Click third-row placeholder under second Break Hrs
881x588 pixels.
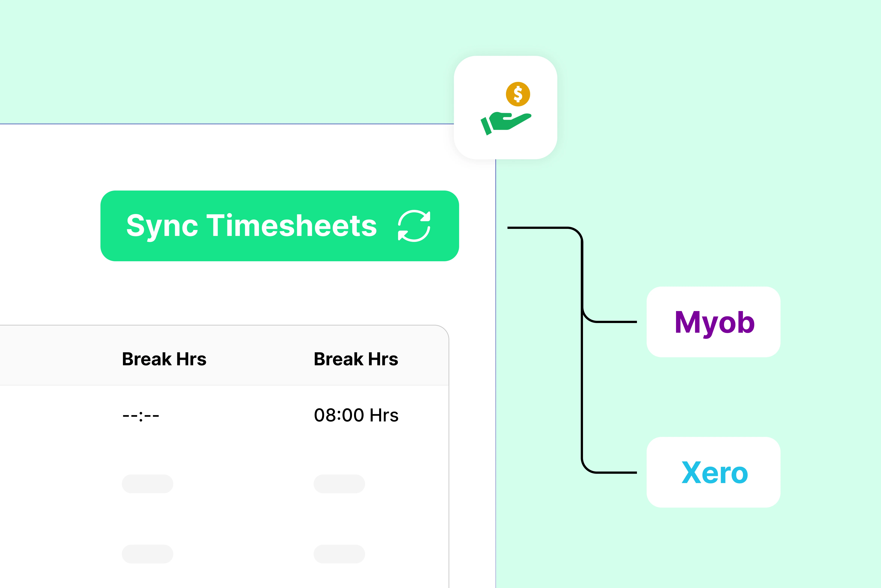[x=339, y=554]
